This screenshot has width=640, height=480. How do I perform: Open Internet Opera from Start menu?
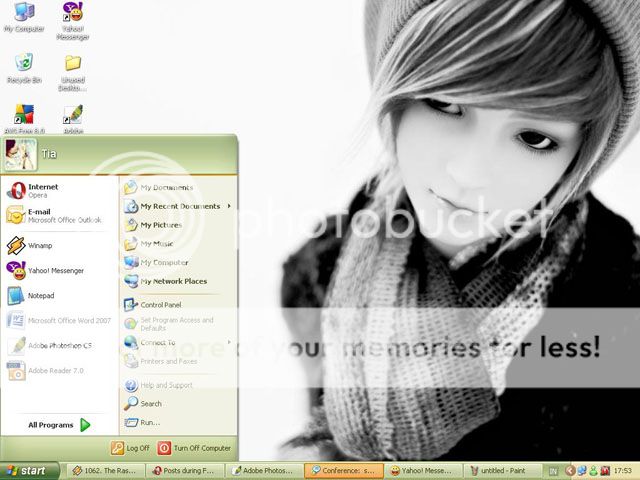(60, 191)
